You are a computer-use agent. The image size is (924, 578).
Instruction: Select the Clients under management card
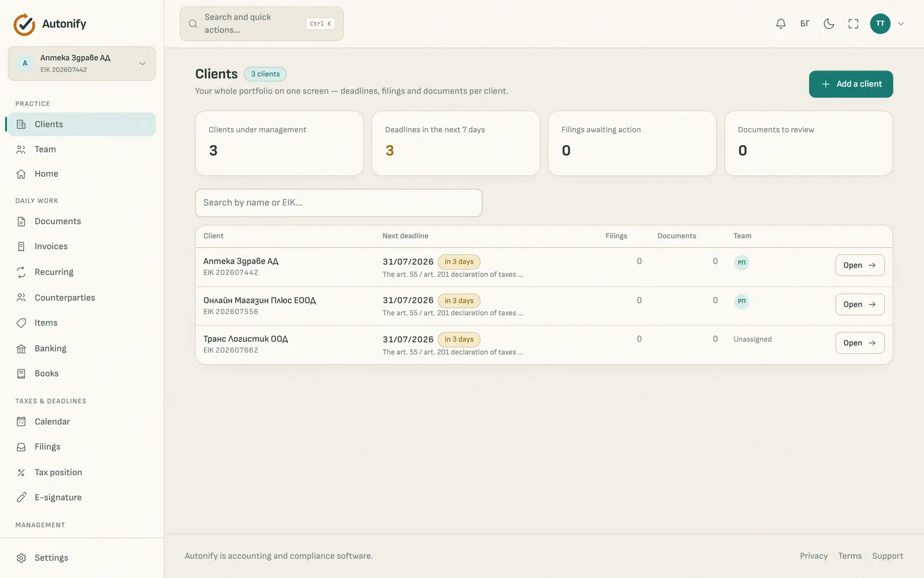coord(280,143)
